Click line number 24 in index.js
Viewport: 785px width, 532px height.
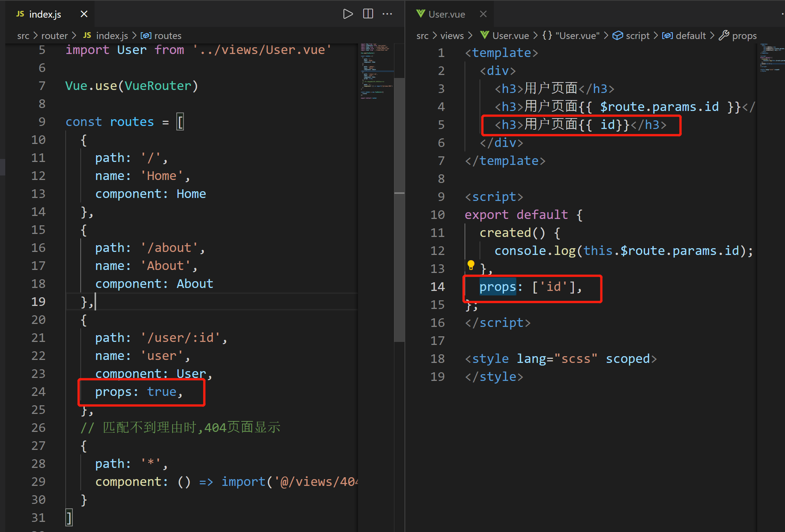pyautogui.click(x=38, y=392)
